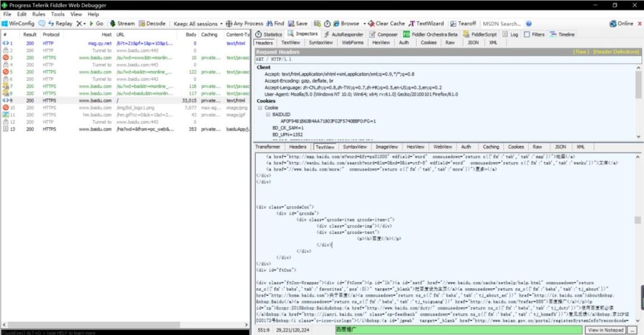Collapse the Cookie tree node

click(260, 108)
